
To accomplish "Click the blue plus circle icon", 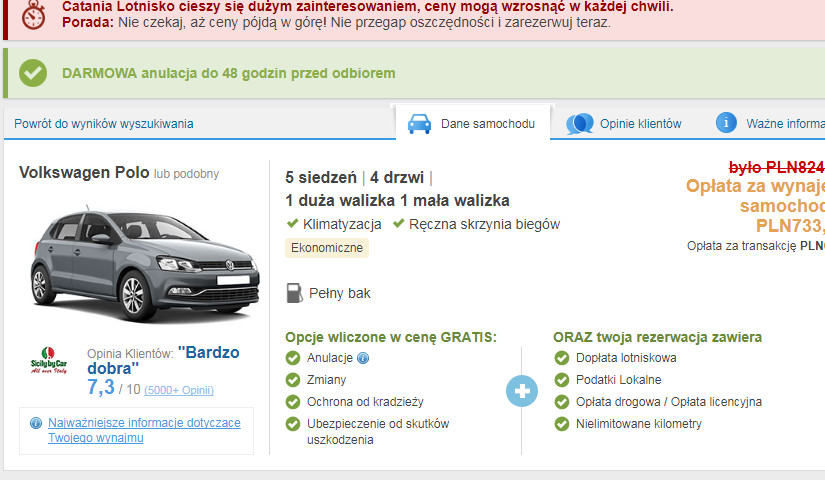I will [x=522, y=391].
